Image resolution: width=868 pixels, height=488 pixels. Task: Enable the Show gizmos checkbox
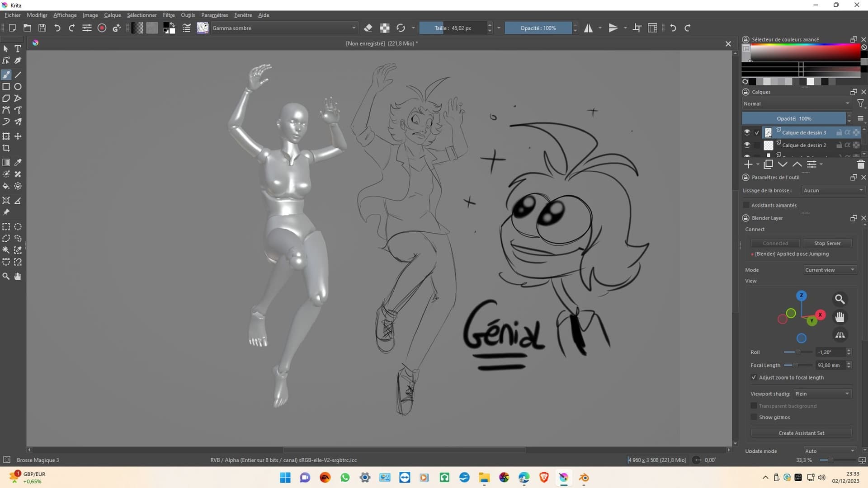pyautogui.click(x=754, y=417)
